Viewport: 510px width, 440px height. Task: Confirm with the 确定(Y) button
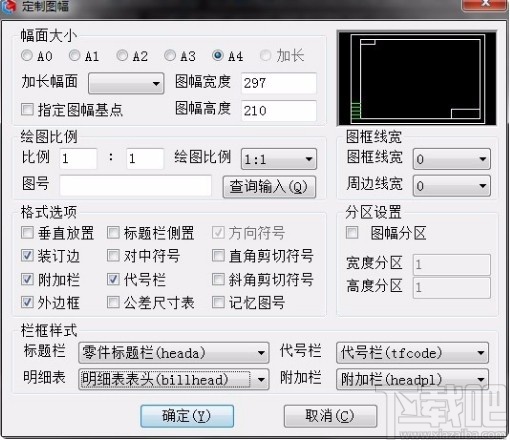point(187,416)
